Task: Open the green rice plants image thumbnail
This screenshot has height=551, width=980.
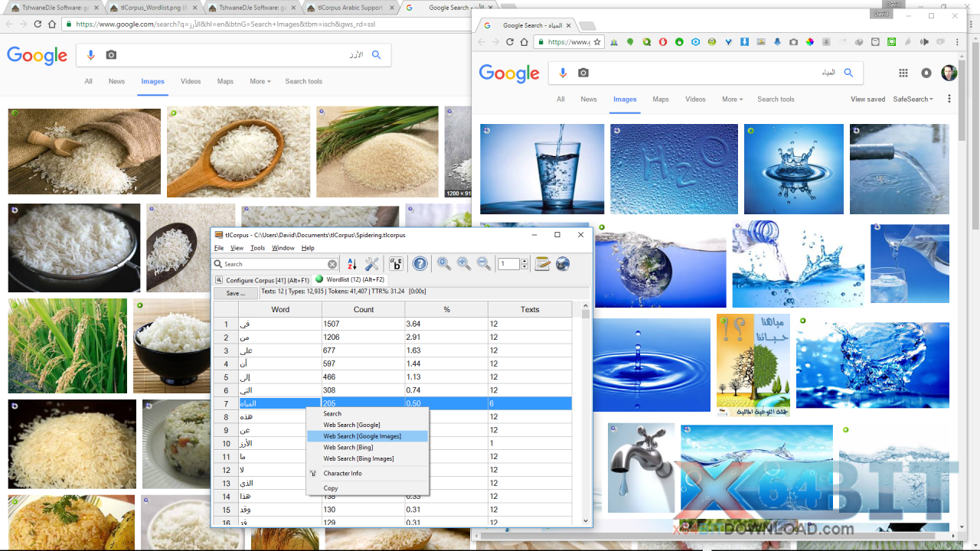Action: pyautogui.click(x=67, y=346)
